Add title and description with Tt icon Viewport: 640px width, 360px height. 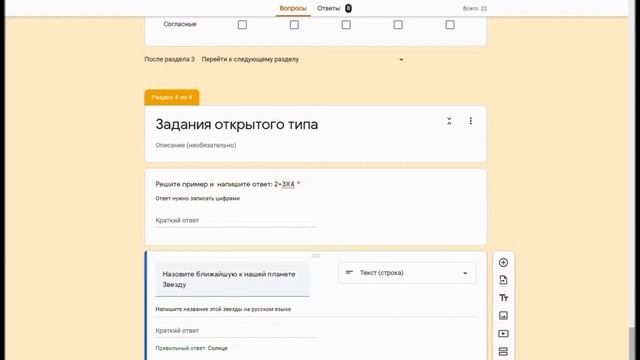[503, 298]
